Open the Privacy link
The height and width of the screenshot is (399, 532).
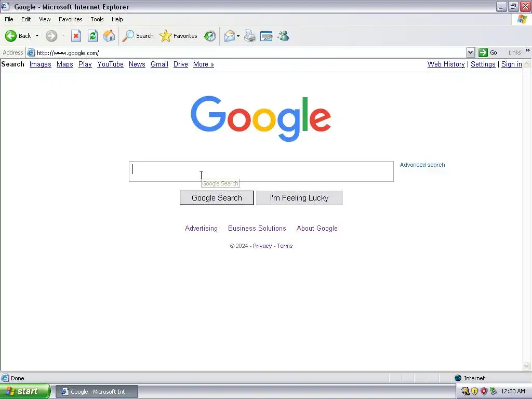(x=262, y=246)
